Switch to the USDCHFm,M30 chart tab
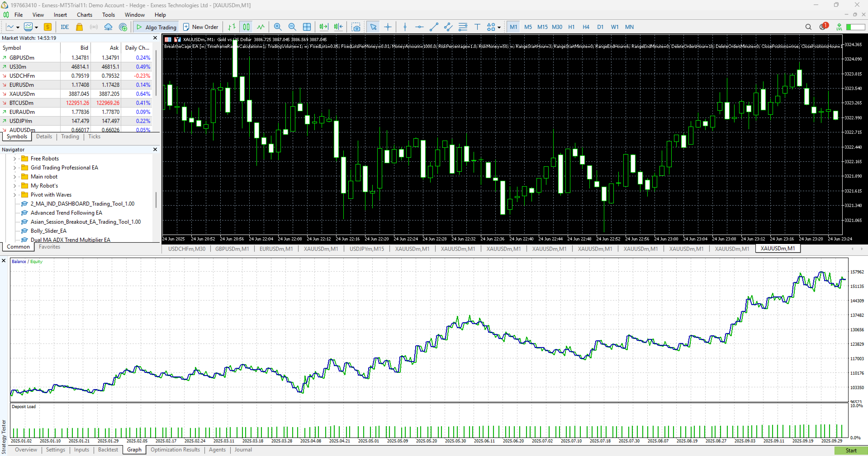Viewport: 868px width, 456px height. tap(186, 249)
